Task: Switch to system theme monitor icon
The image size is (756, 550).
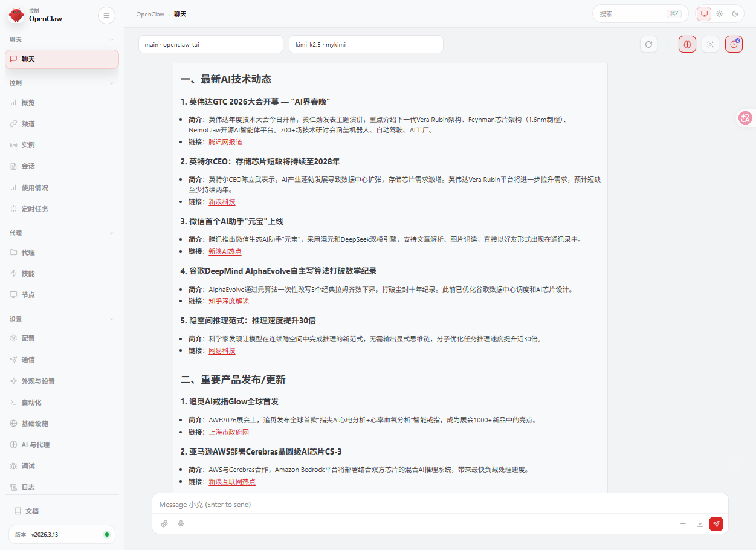Action: coord(704,14)
